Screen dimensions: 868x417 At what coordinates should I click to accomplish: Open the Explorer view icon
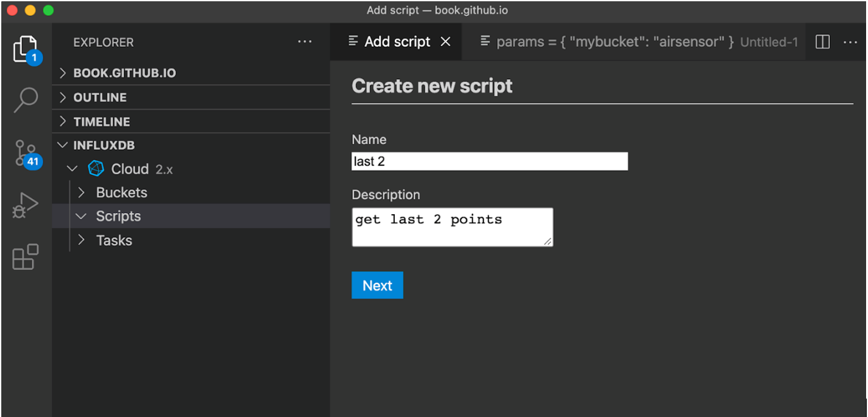coord(25,41)
